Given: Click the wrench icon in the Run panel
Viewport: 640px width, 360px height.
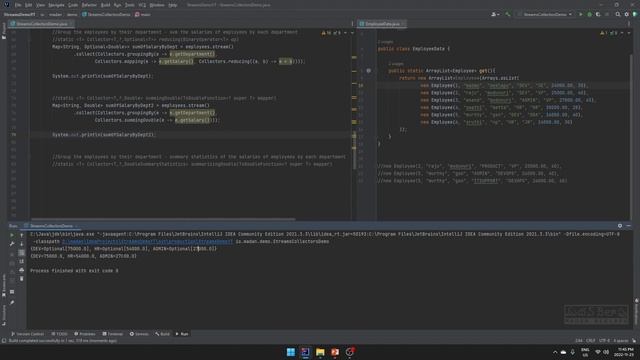Looking at the screenshot, I should (12, 244).
